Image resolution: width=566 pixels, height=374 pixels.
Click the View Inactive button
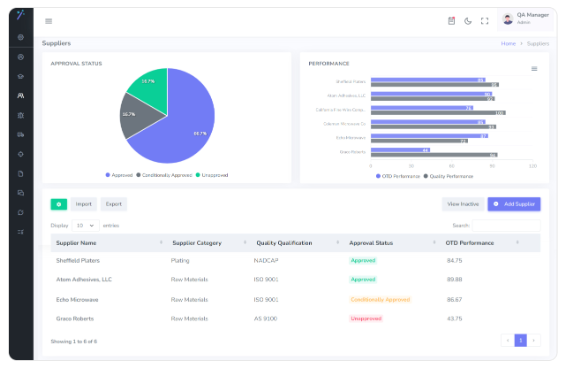click(463, 204)
